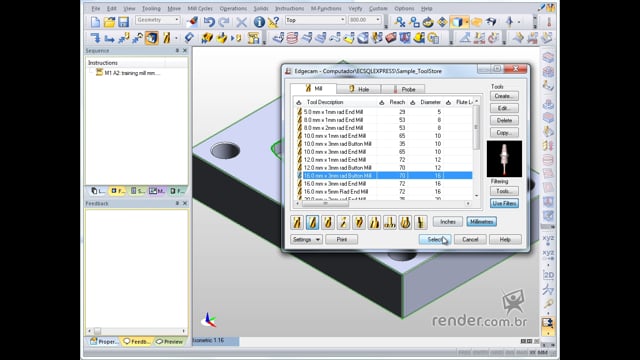Click the last tool type filter icon
Viewport: 640px width, 360px height.
tap(420, 222)
